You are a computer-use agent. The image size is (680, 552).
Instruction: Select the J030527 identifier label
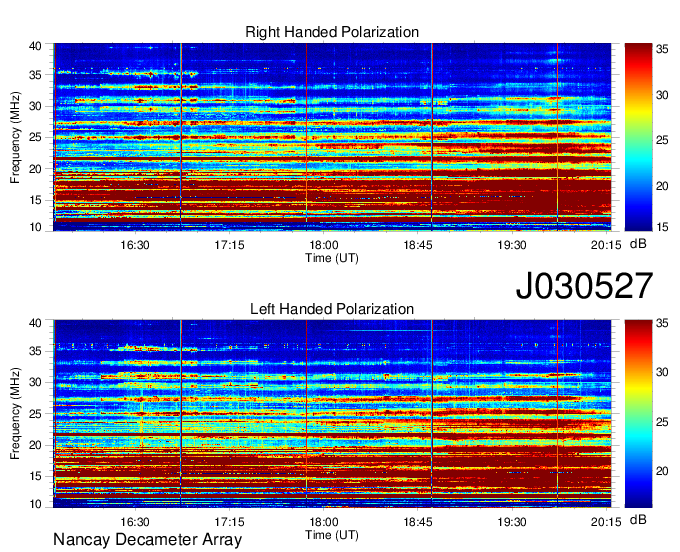point(584,286)
